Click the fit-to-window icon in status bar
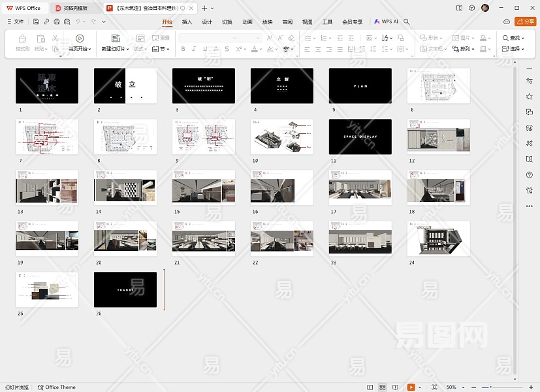The width and height of the screenshot is (540, 392). (x=434, y=387)
